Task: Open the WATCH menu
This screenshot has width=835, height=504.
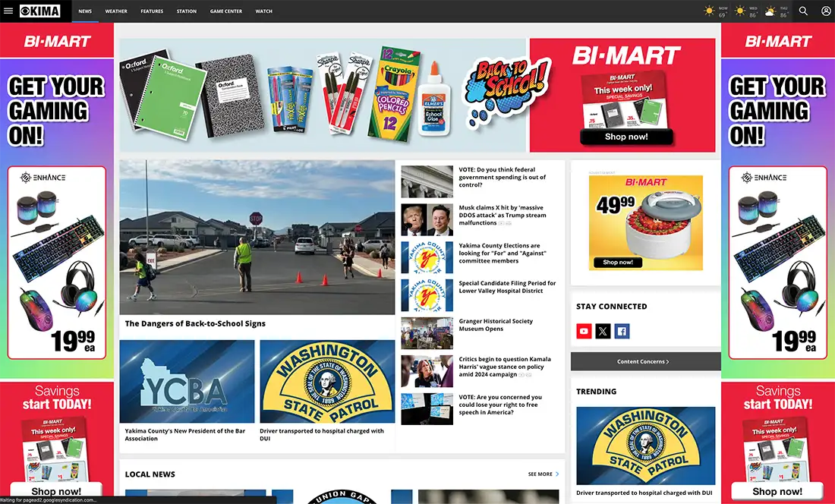Action: [263, 11]
